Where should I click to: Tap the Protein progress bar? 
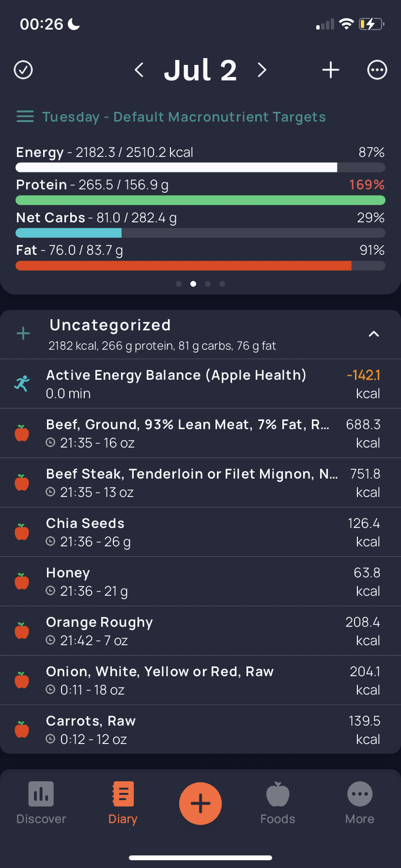tap(200, 200)
